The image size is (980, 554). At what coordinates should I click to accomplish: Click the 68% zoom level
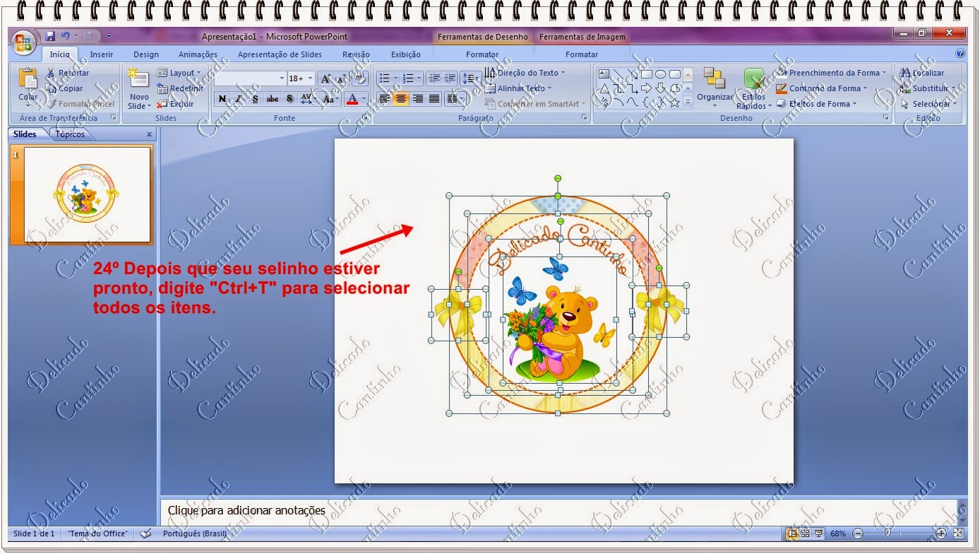pos(838,534)
